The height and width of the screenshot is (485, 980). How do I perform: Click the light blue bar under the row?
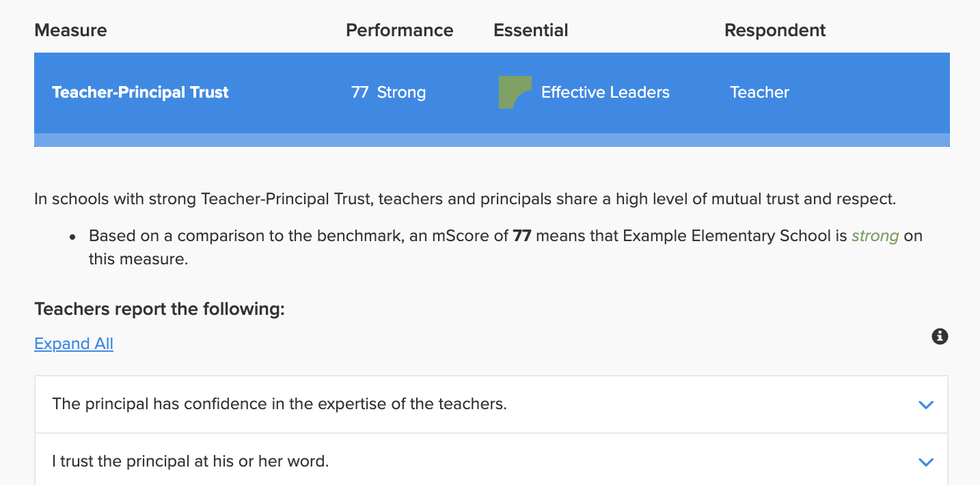(492, 140)
